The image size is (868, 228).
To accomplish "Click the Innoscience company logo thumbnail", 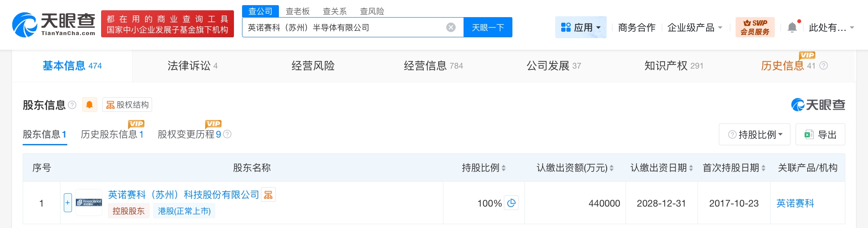I will (89, 202).
